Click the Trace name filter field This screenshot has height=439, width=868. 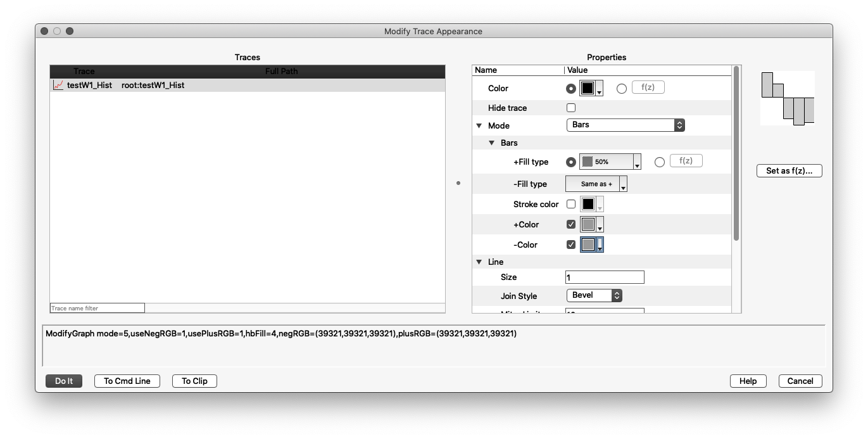point(97,308)
